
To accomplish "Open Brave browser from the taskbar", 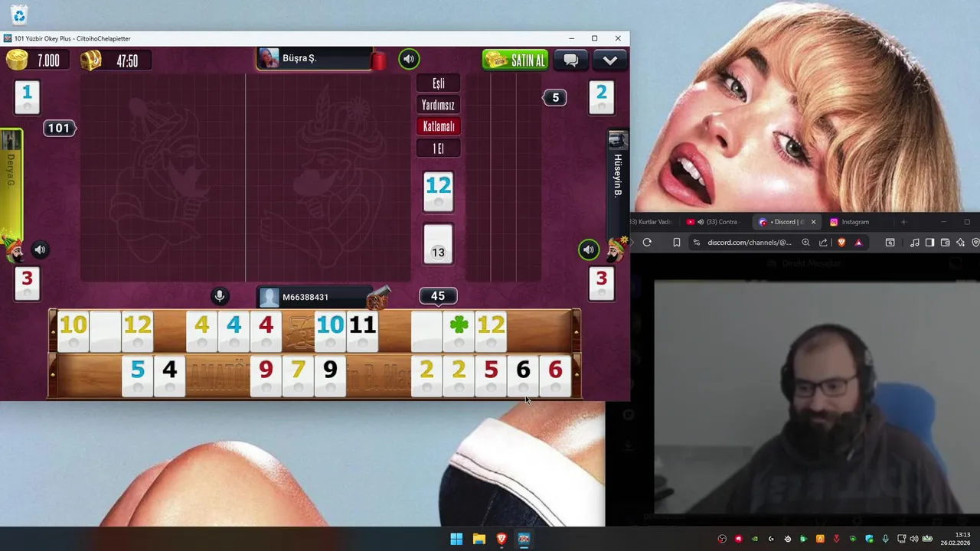I will 501,539.
